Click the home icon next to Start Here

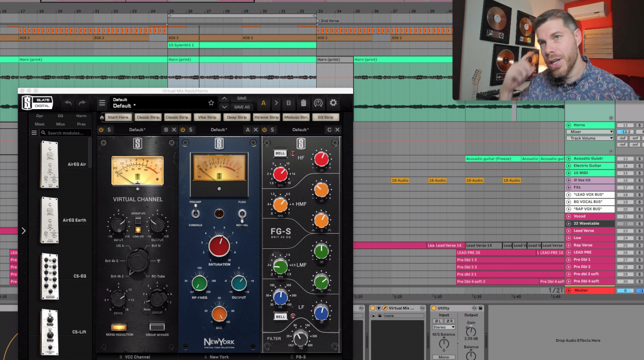point(101,117)
